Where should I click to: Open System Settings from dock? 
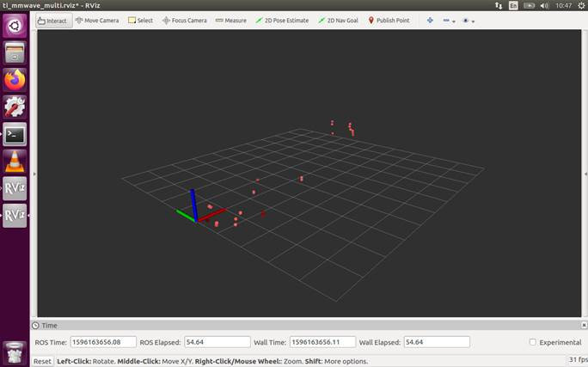[15, 107]
